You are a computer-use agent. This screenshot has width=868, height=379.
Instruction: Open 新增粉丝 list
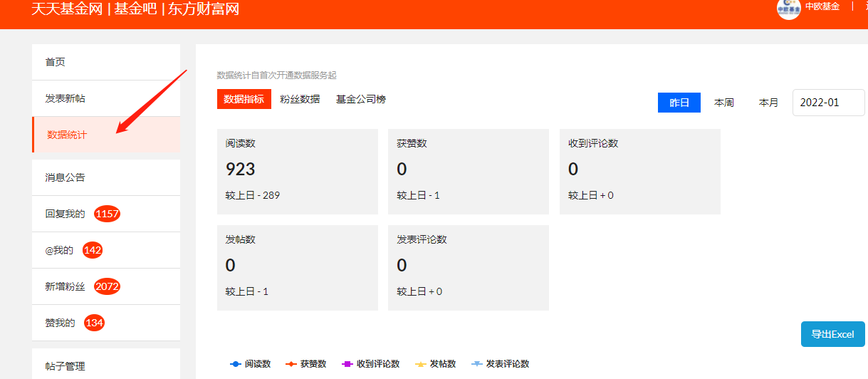tap(106, 286)
